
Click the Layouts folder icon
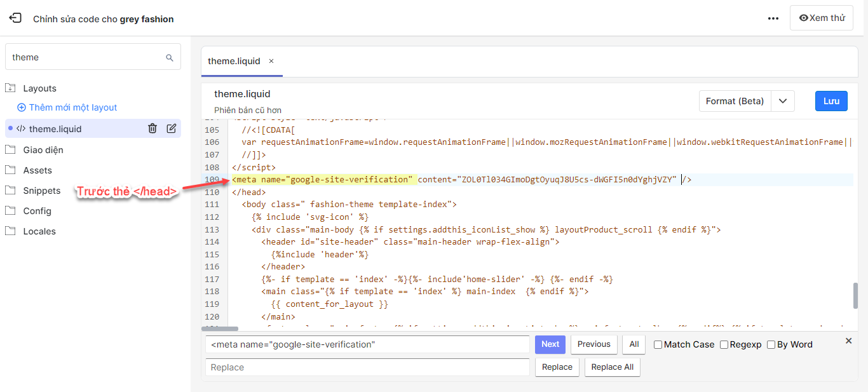[x=10, y=88]
